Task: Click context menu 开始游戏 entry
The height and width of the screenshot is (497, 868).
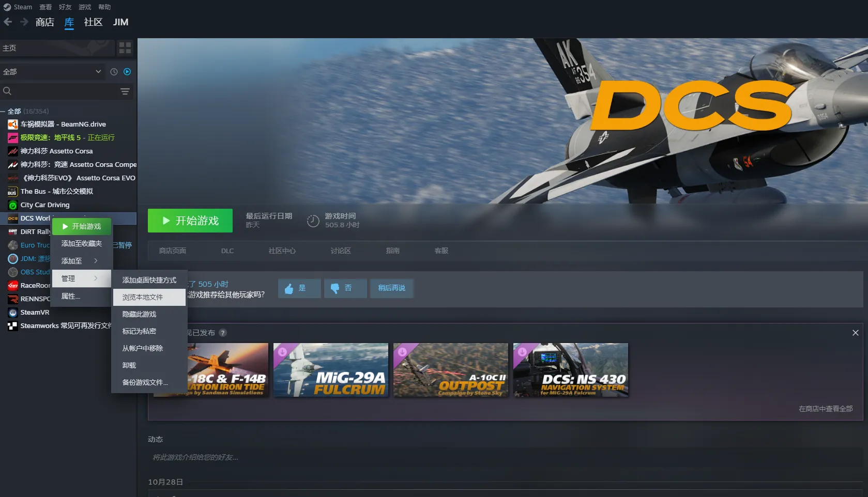Action: coord(81,226)
